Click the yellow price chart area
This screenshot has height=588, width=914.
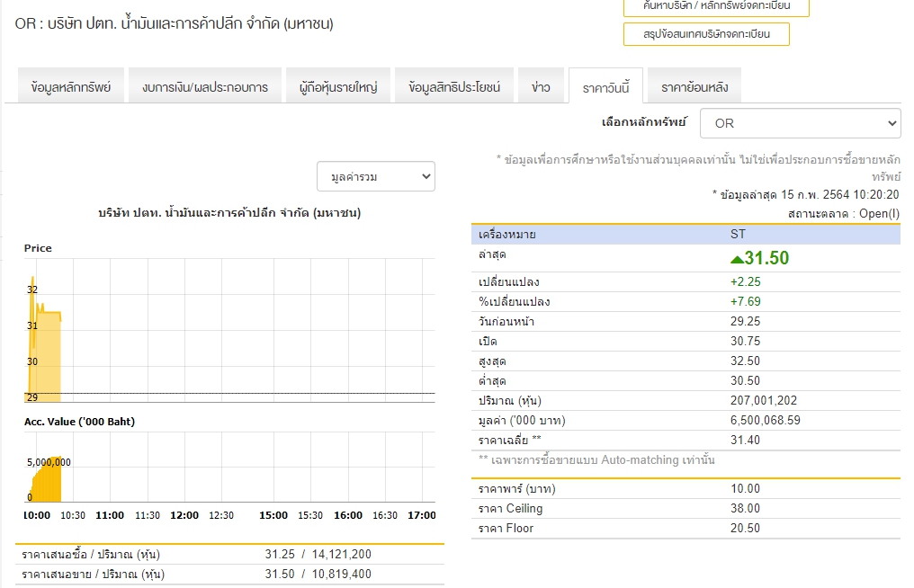pos(45,355)
